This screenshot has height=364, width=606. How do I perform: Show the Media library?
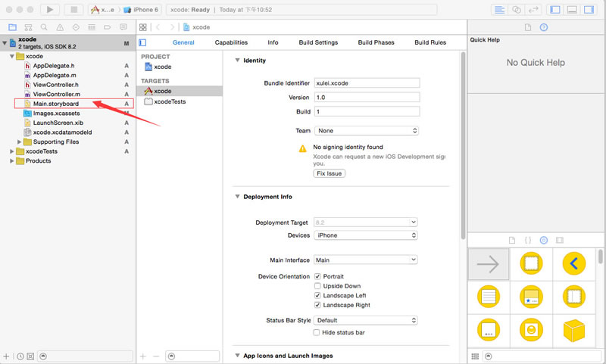560,240
